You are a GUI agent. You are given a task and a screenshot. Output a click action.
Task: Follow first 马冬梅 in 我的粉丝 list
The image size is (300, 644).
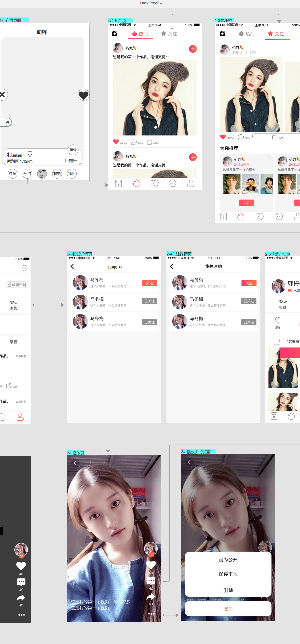(x=149, y=283)
